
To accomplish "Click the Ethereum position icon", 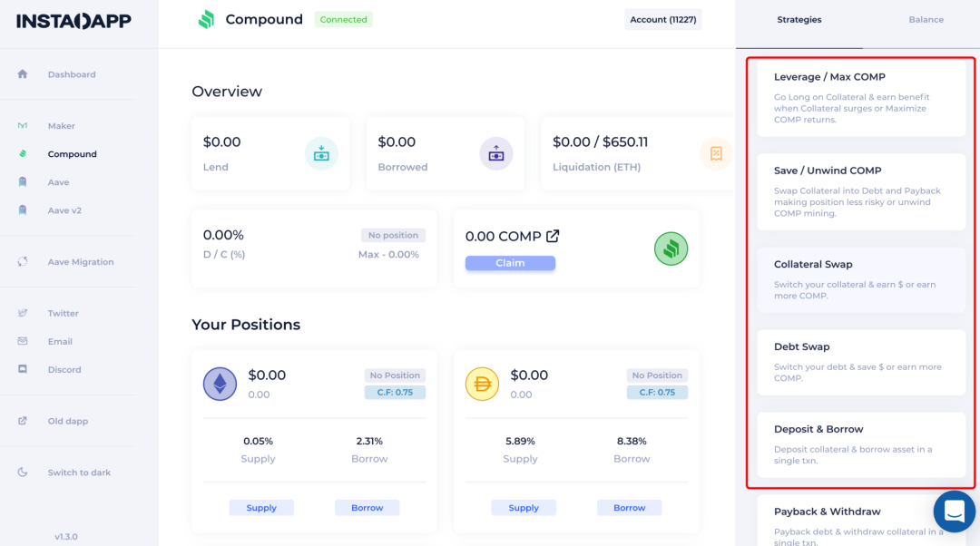I will (x=220, y=385).
